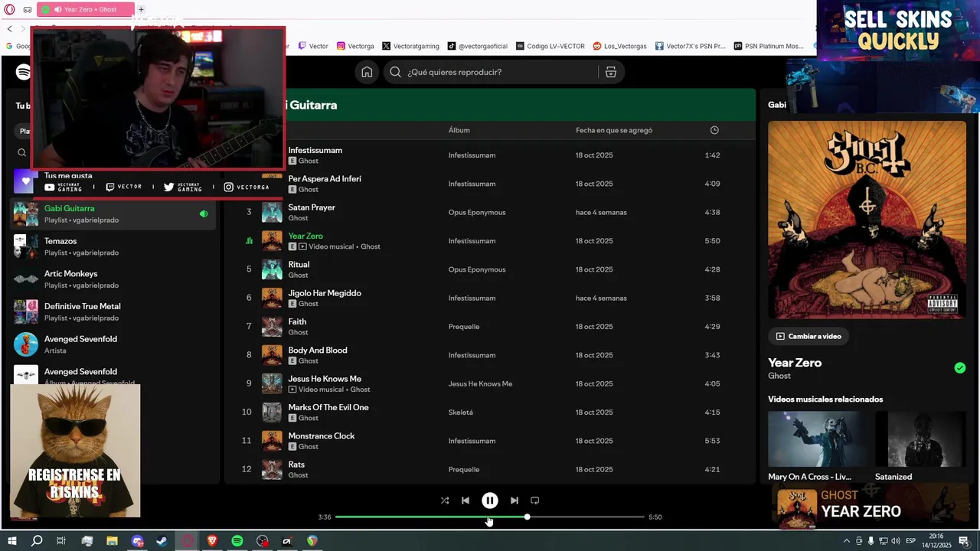Open 'Mary On A Cross' related video thumbnail
The width and height of the screenshot is (980, 551).
[818, 439]
